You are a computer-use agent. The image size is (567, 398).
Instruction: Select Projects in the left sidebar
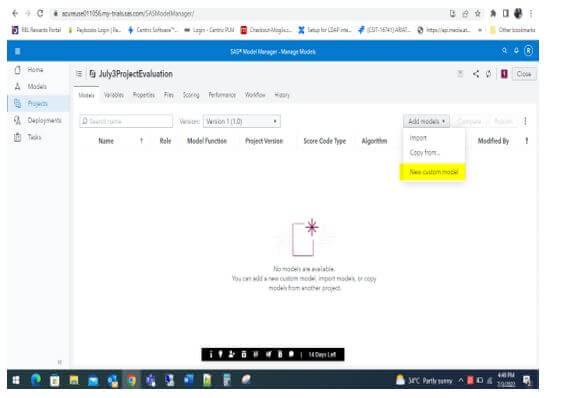point(38,103)
